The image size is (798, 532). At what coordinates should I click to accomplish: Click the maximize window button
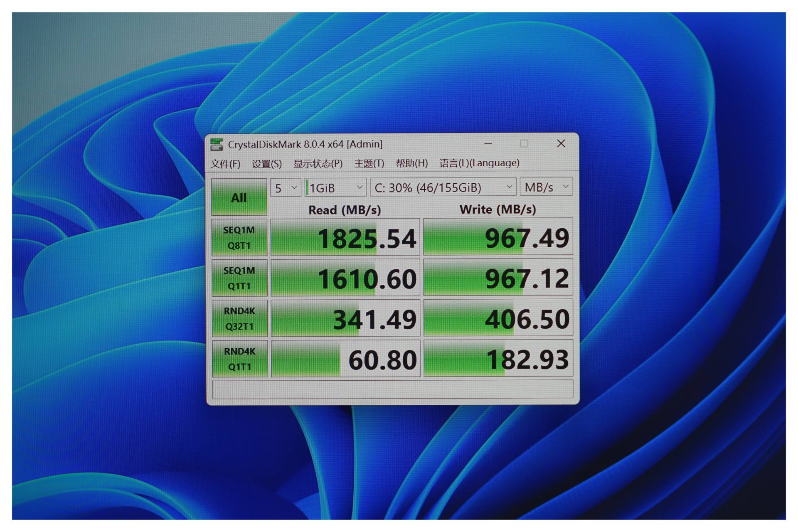click(x=524, y=144)
